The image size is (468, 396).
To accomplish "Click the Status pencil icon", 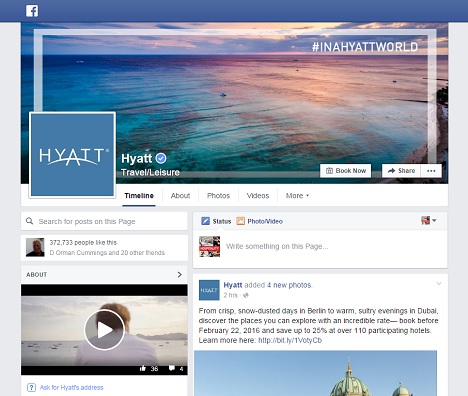I will click(x=206, y=221).
